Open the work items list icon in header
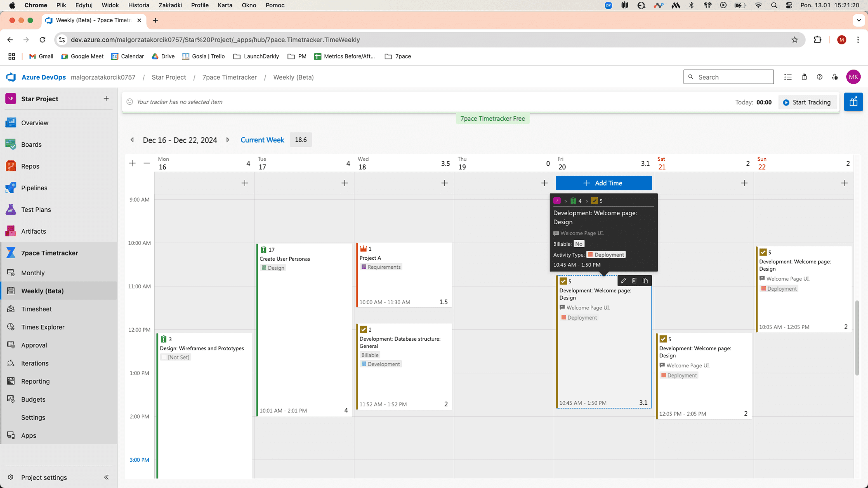 788,77
